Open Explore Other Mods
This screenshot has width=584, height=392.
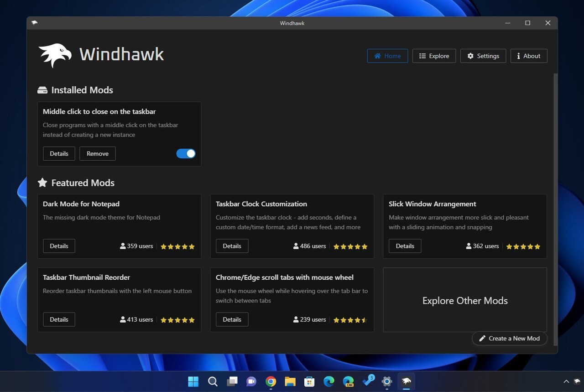coord(464,300)
